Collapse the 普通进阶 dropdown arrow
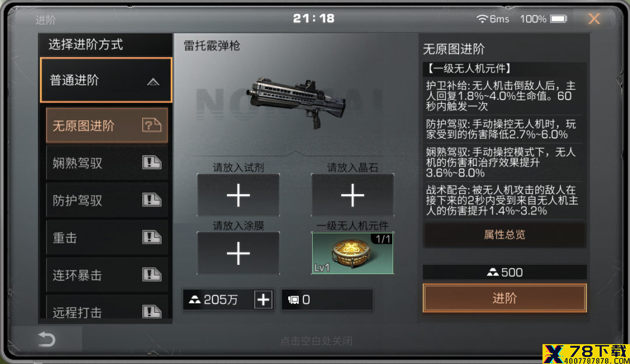Image resolution: width=630 pixels, height=364 pixels. coord(153,82)
